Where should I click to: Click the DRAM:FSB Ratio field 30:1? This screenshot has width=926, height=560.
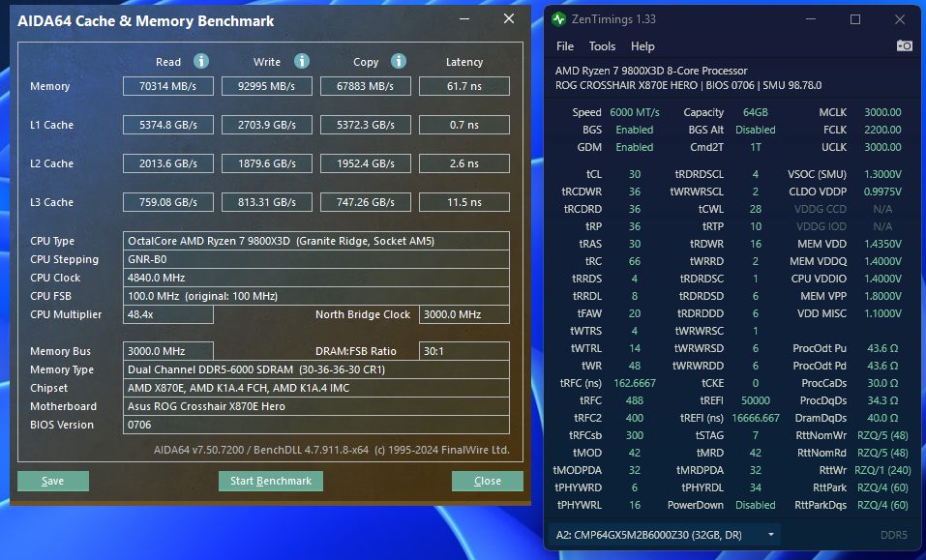coord(464,351)
